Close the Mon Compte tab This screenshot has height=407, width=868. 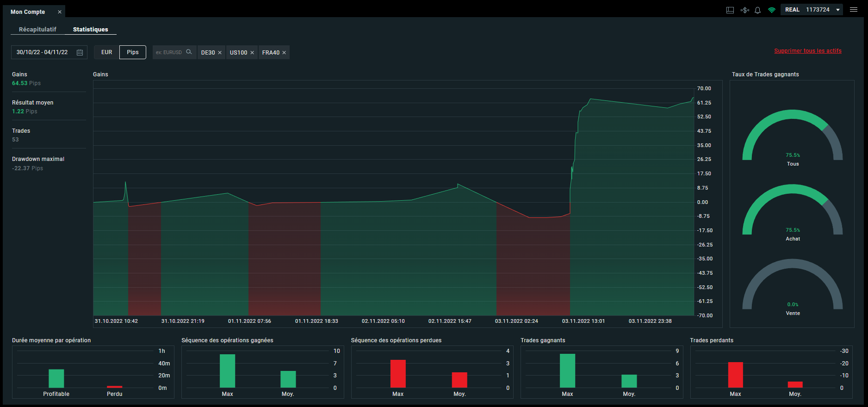point(60,12)
